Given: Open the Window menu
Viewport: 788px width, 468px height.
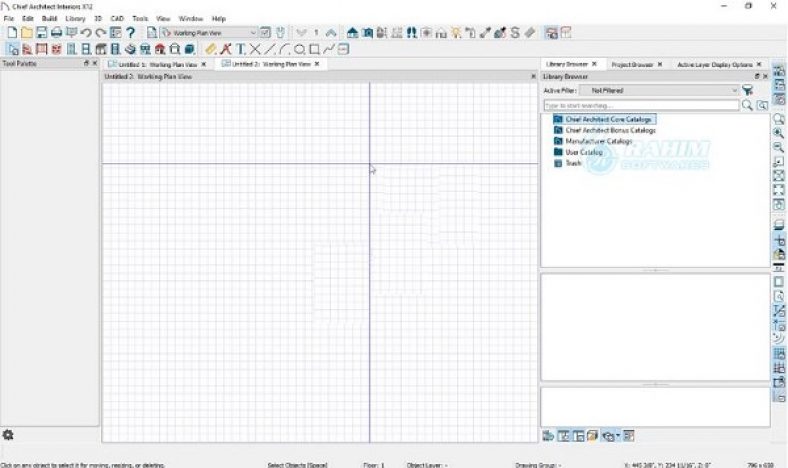Looking at the screenshot, I should click(x=191, y=19).
